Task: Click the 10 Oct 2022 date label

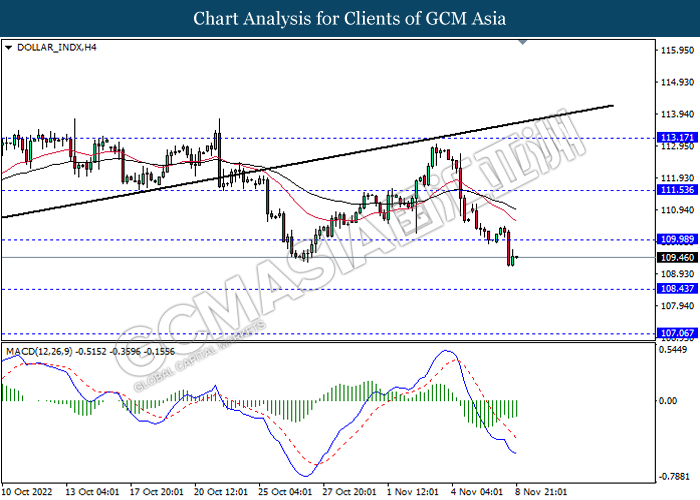Action: click(x=27, y=492)
